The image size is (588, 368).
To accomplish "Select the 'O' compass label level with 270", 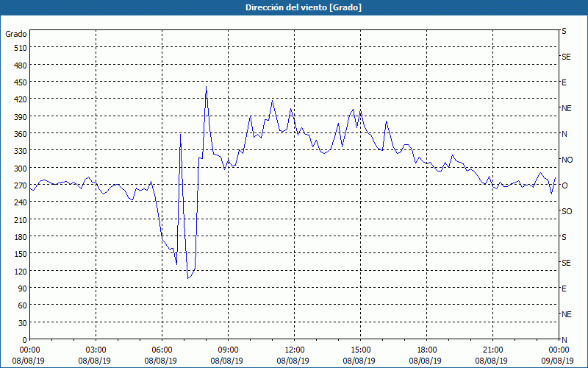I will tap(564, 185).
